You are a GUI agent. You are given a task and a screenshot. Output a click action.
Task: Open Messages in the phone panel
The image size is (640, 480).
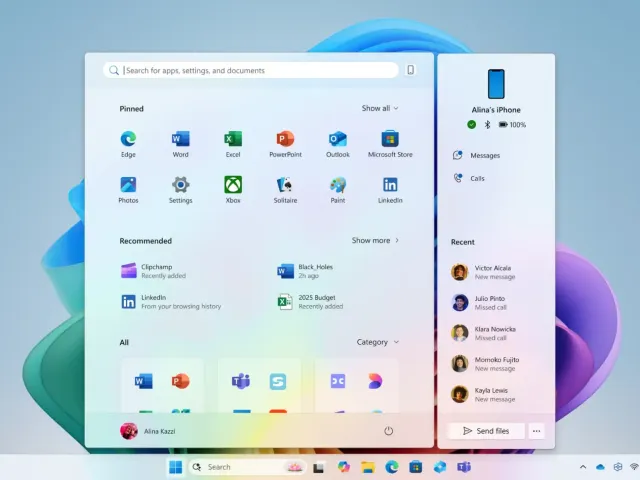click(x=476, y=156)
